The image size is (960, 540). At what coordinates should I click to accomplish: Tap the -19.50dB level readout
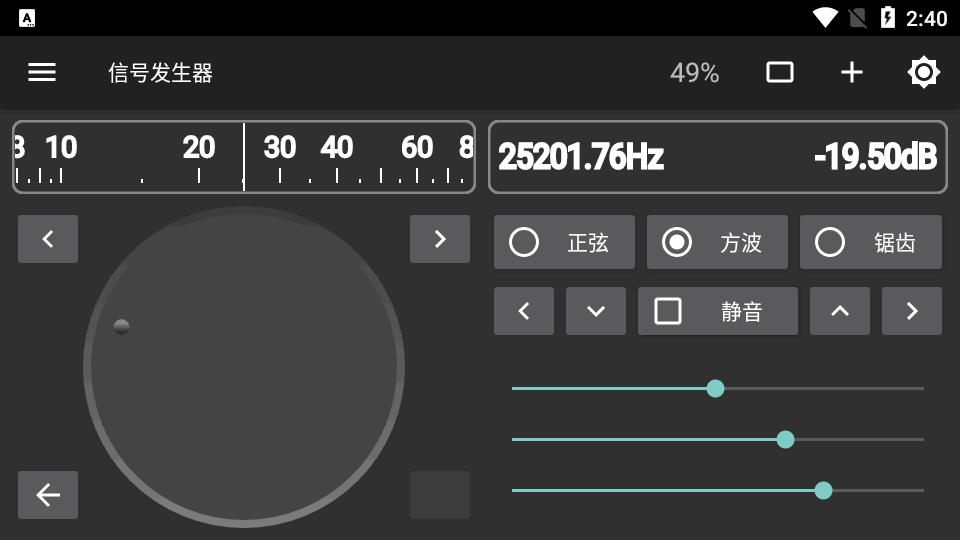point(875,157)
